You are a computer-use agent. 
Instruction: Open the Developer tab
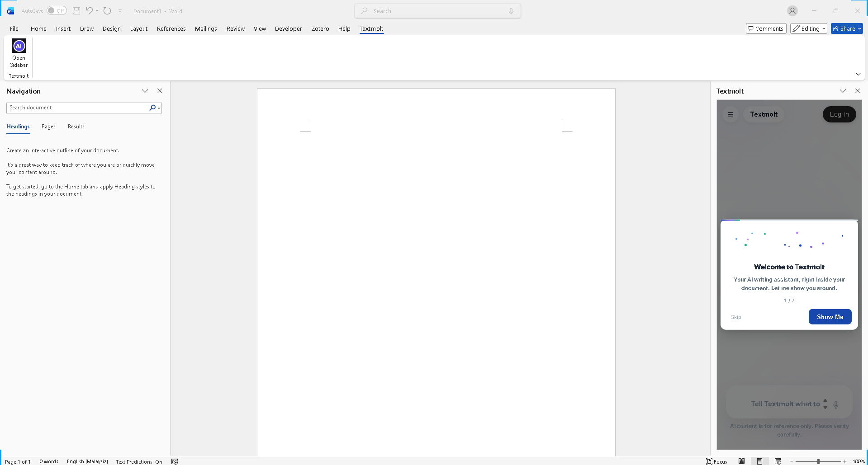tap(289, 28)
